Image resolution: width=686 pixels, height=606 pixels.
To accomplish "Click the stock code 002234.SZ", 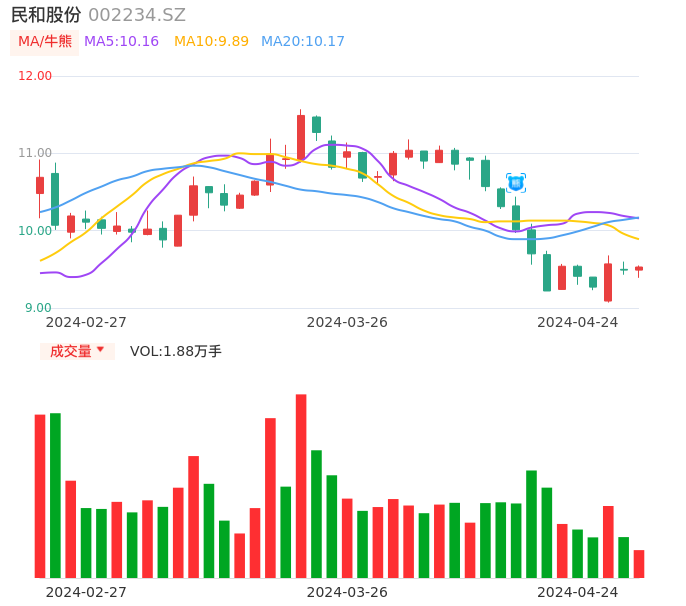I will 137,15.
